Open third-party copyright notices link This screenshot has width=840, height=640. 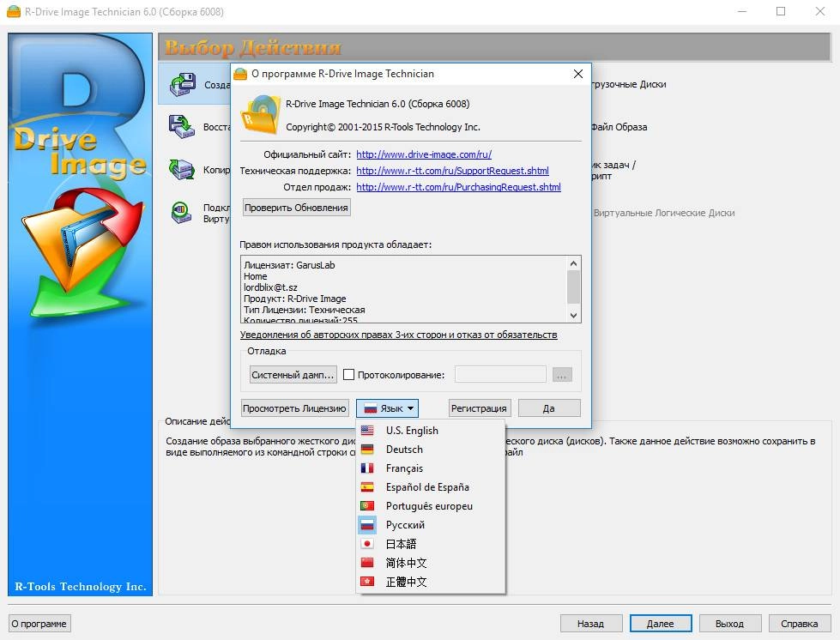pos(399,335)
